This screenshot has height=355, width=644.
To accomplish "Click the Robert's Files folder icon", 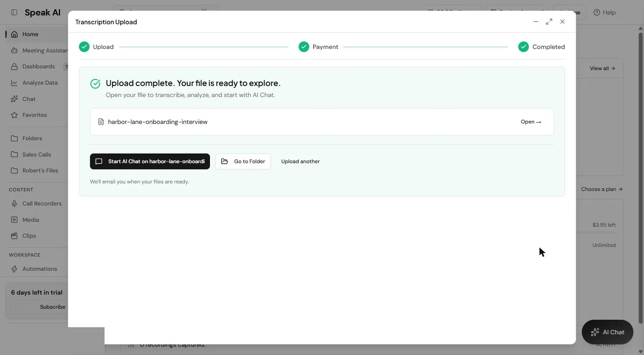I will coord(14,170).
